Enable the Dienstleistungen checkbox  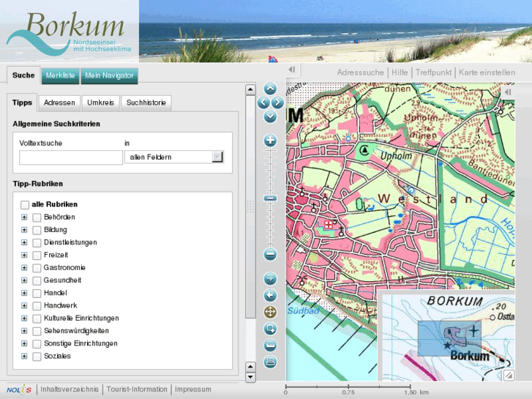click(x=37, y=243)
